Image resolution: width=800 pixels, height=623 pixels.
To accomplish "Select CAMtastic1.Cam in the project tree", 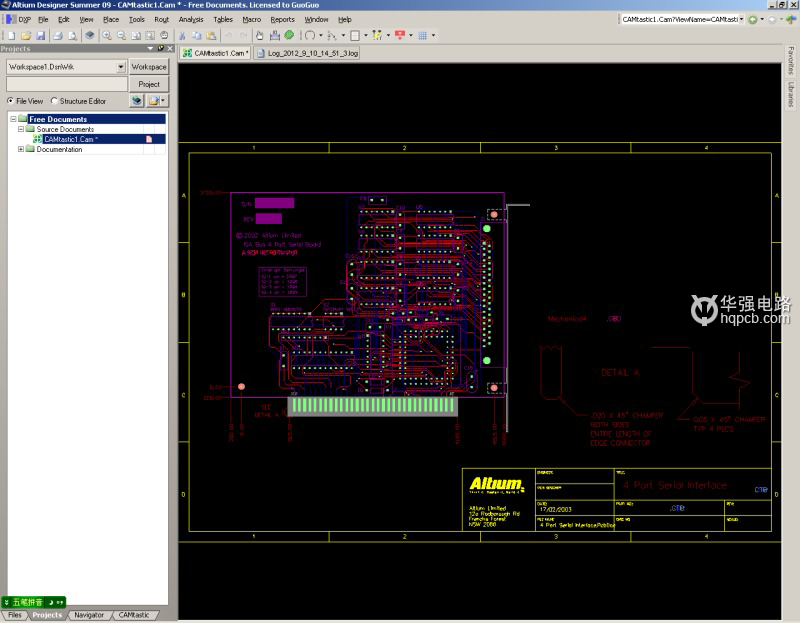I will click(x=70, y=139).
